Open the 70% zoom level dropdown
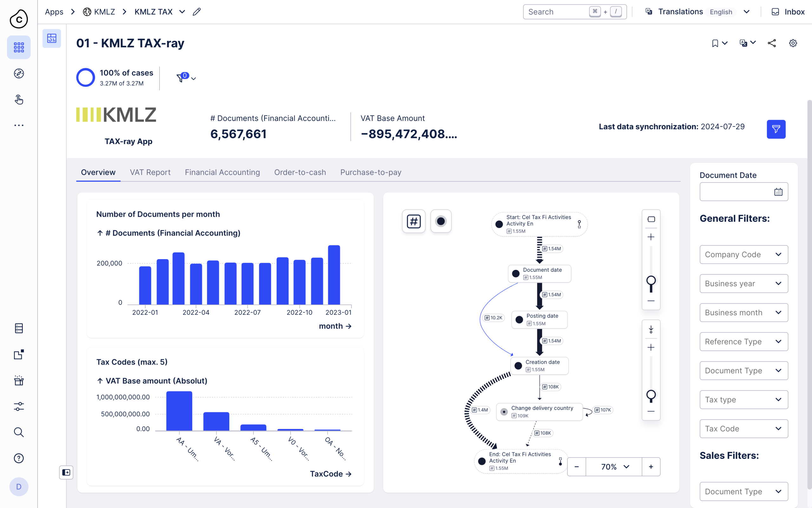Viewport: 812px width, 508px height. point(614,467)
